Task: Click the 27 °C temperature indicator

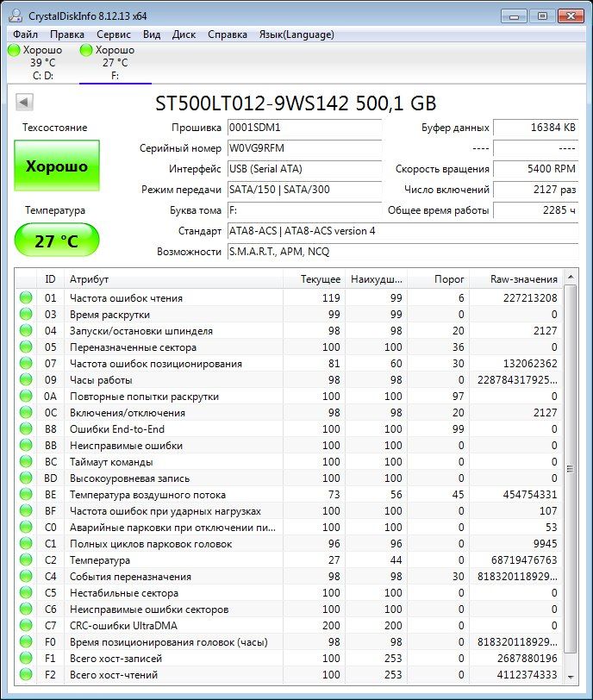Action: [57, 241]
